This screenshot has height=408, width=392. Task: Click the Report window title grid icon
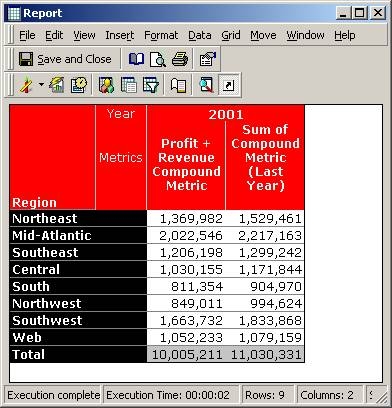[x=14, y=14]
